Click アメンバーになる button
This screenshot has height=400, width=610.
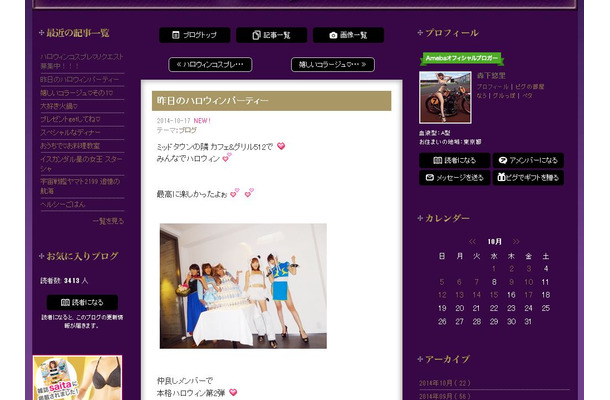[527, 160]
